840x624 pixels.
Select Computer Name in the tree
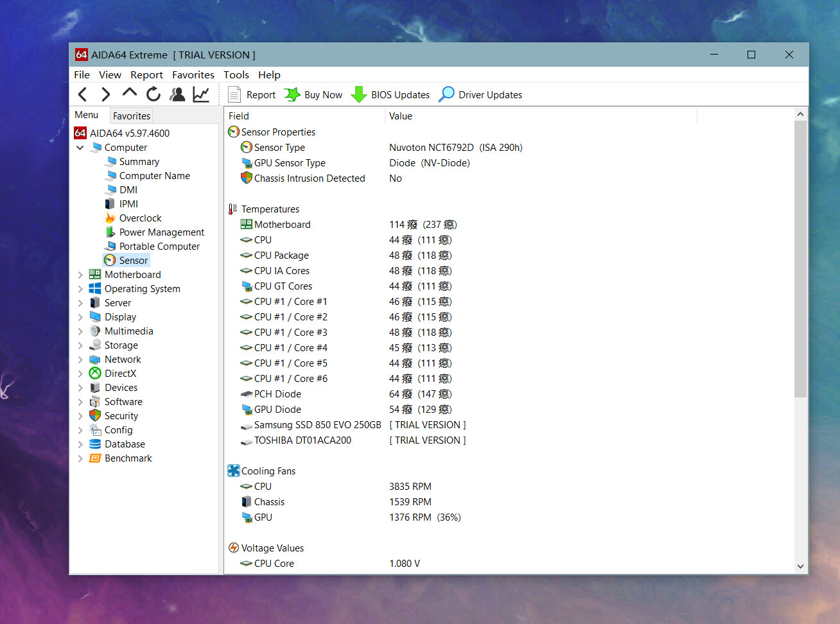pyautogui.click(x=155, y=176)
